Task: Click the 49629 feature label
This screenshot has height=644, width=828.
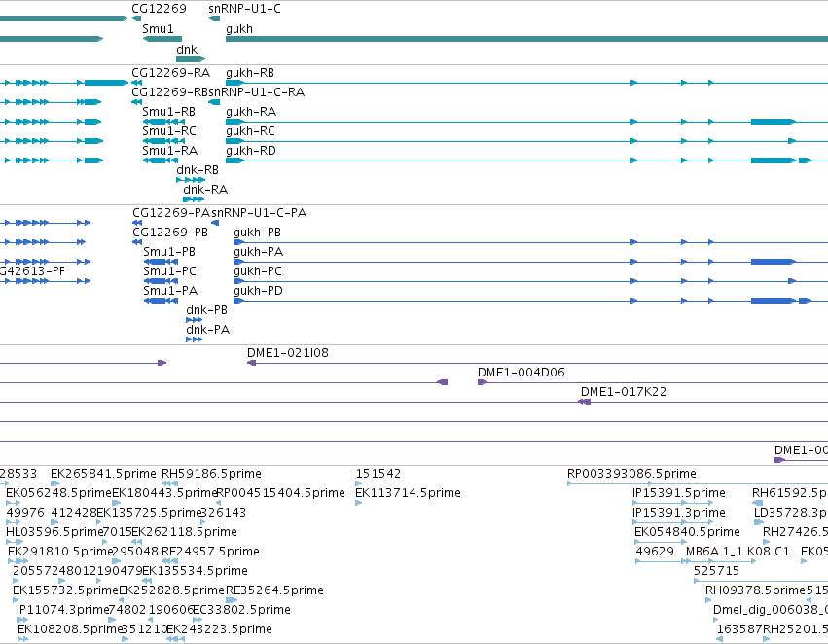Action: click(x=655, y=552)
